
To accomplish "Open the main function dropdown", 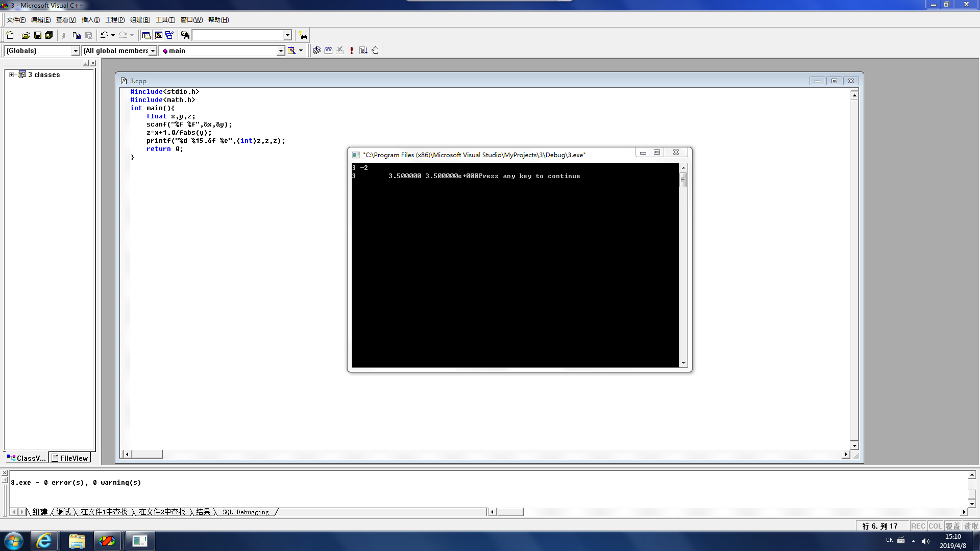I will tap(280, 51).
